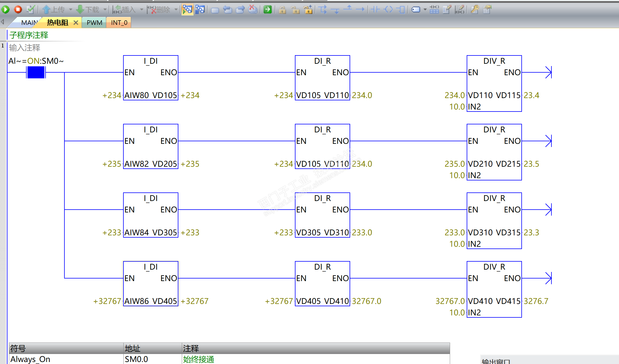Toggle the Always_On contact in network 1

tap(36, 72)
